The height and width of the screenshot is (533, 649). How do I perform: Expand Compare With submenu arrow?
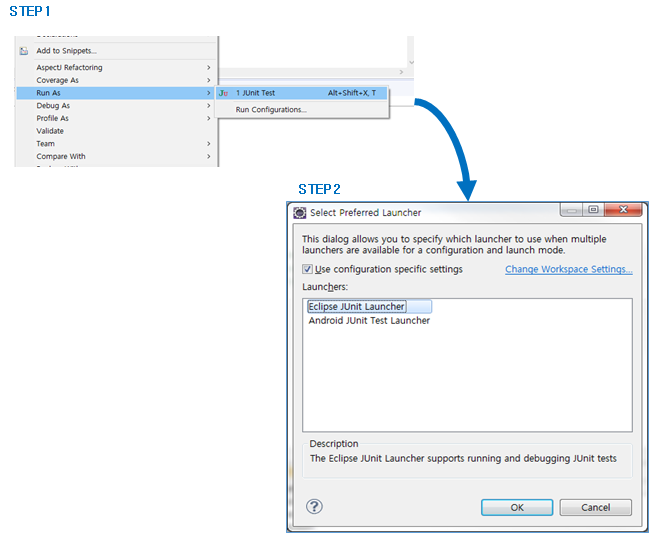click(209, 156)
